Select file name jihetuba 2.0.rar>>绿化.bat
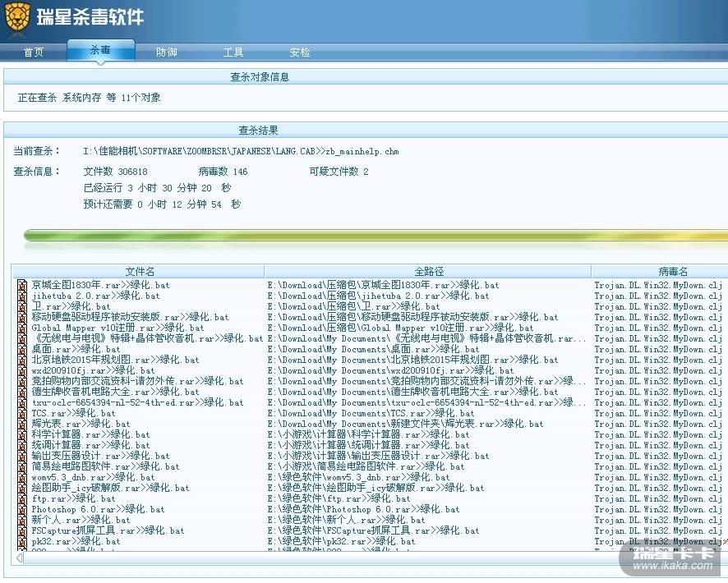Screen dimensions: 728x583 (x=95, y=296)
